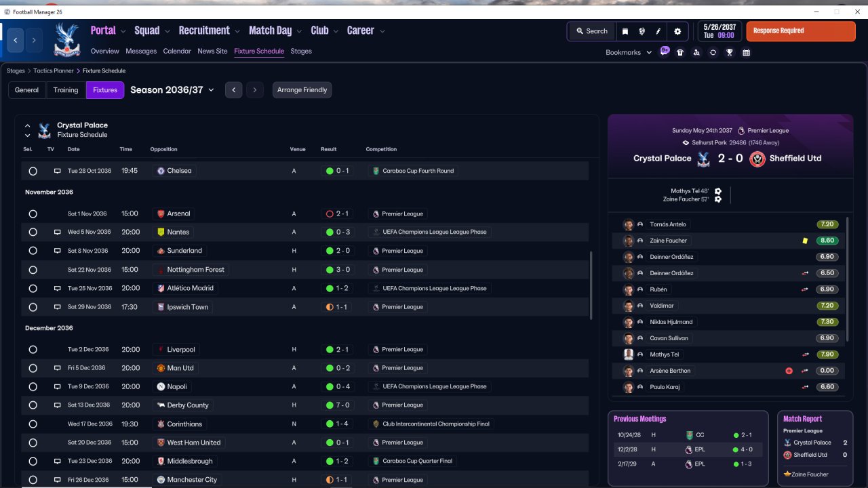Click the Arsenal club badge icon
Image resolution: width=868 pixels, height=488 pixels.
(x=161, y=213)
